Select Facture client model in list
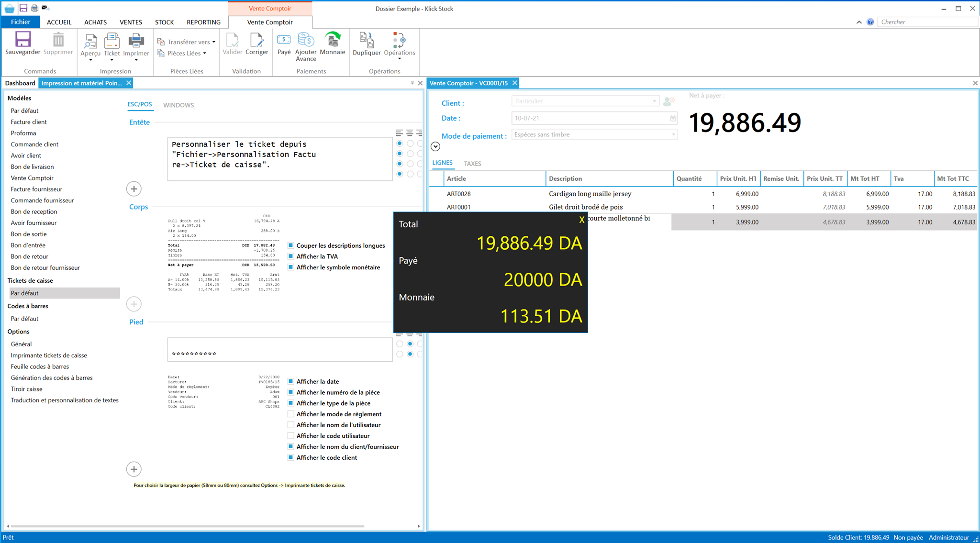 point(29,122)
